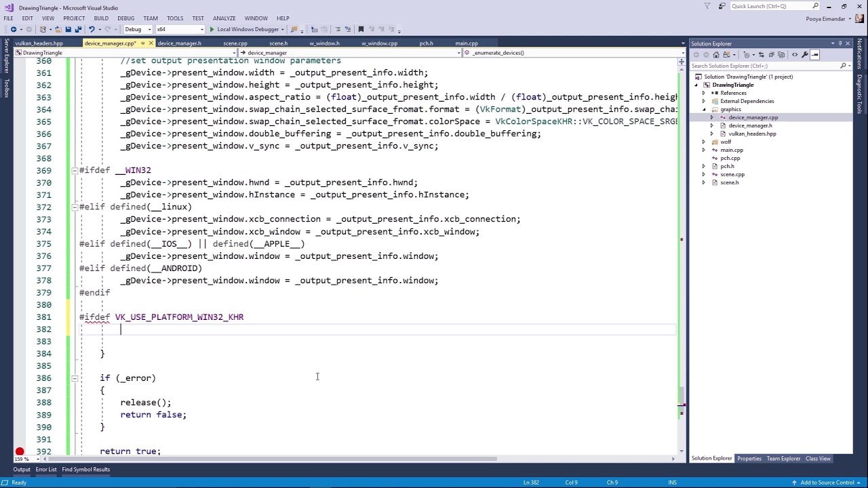
Task: Open the Debug configuration dropdown
Action: (x=138, y=29)
